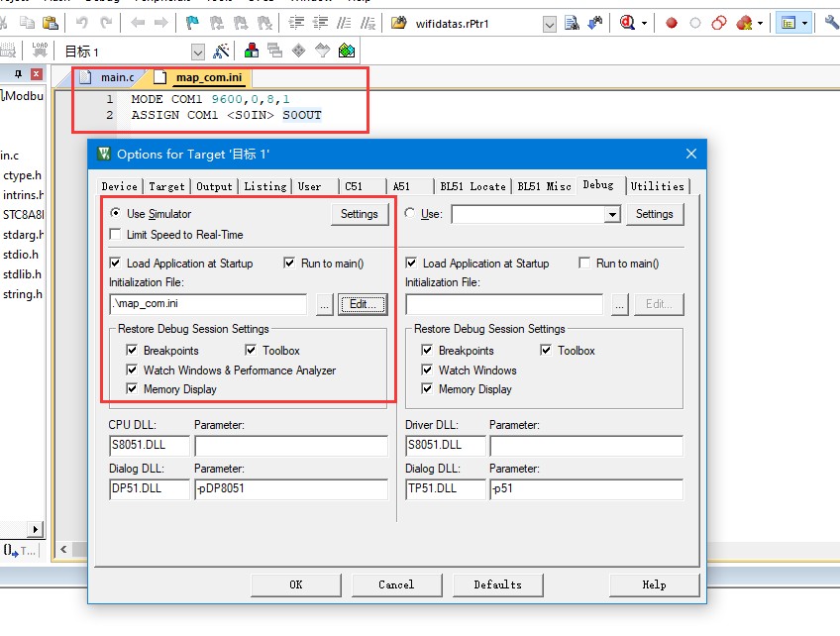Toggle the hardware-side Run to main() checkbox
The height and width of the screenshot is (636, 840).
(584, 263)
